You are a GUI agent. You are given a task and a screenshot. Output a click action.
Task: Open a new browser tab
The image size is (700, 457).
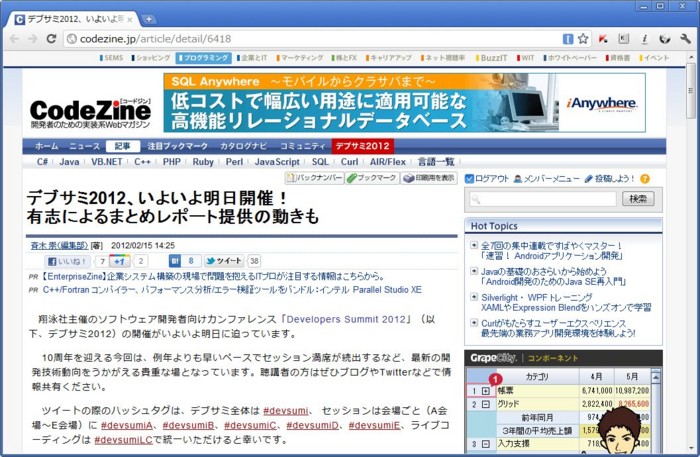(x=149, y=19)
